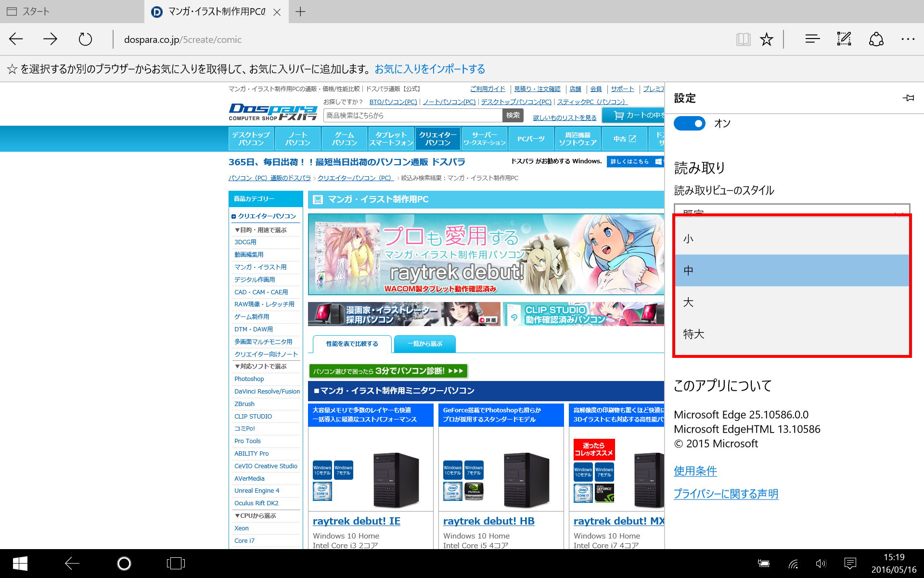
Task: Open the 周辺機器 ソフトウェア navigation tab
Action: coord(578,139)
